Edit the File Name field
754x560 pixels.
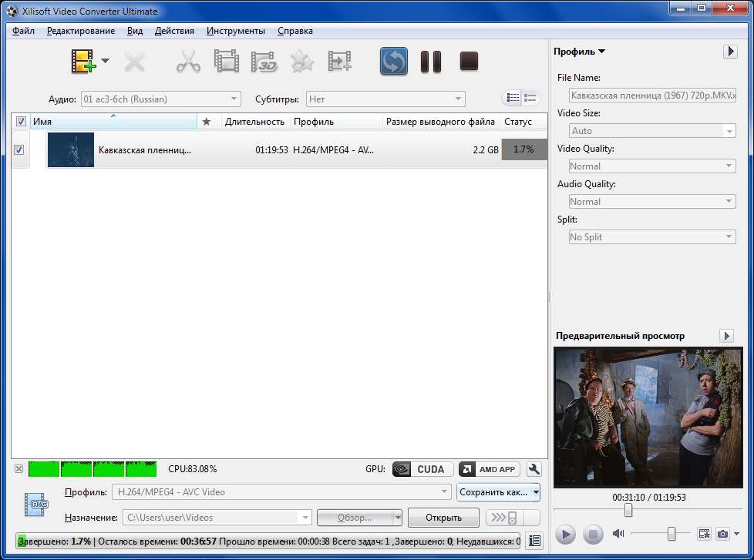[x=652, y=95]
